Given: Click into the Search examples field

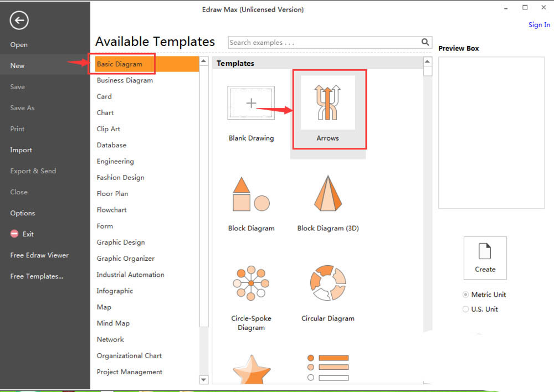Looking at the screenshot, I should [324, 42].
